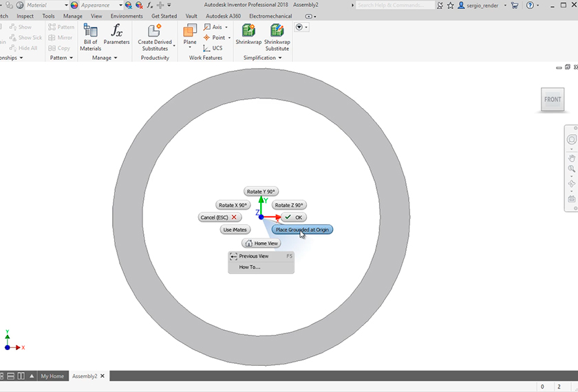Click the UCS work feature
578x392 pixels.
click(x=213, y=48)
